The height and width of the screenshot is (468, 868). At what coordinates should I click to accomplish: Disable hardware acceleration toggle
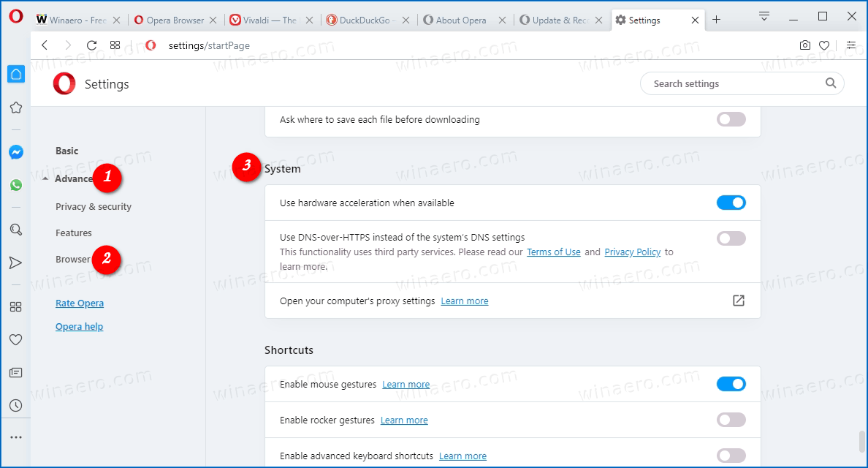point(731,203)
